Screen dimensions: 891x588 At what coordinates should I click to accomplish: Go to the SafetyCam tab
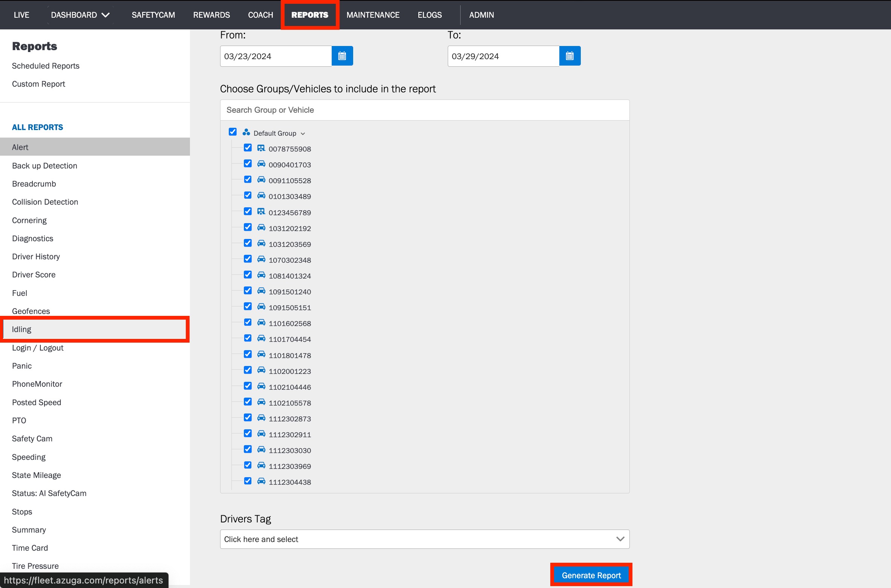153,15
